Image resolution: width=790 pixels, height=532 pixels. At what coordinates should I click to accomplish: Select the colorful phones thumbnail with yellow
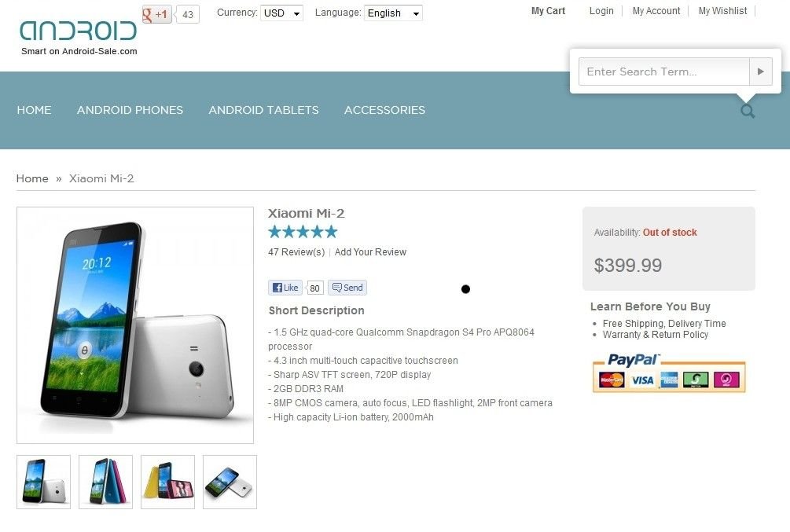pos(167,482)
